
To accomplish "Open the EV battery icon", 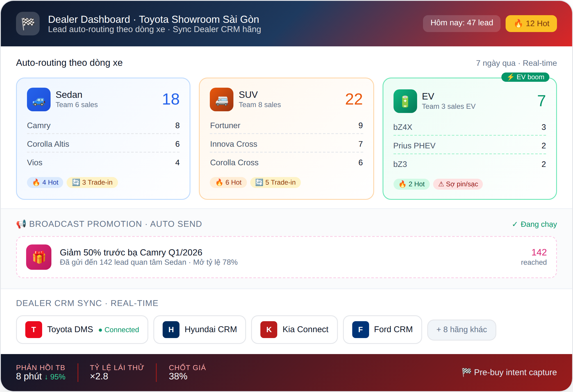I will (405, 101).
